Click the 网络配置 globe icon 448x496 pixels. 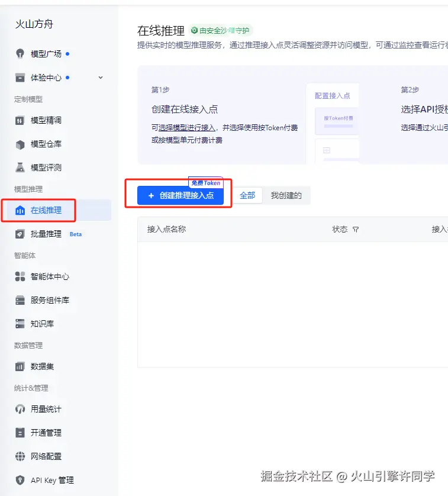pyautogui.click(x=20, y=456)
